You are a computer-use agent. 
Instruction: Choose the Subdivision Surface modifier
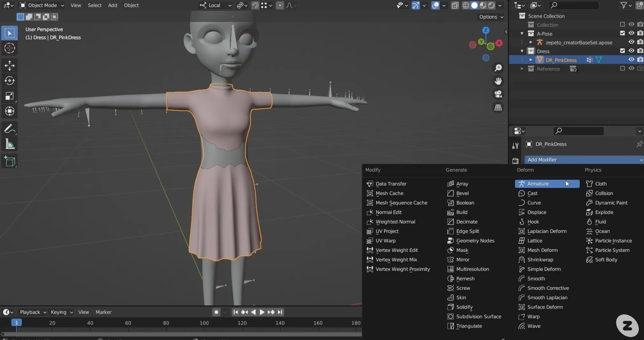click(474, 316)
